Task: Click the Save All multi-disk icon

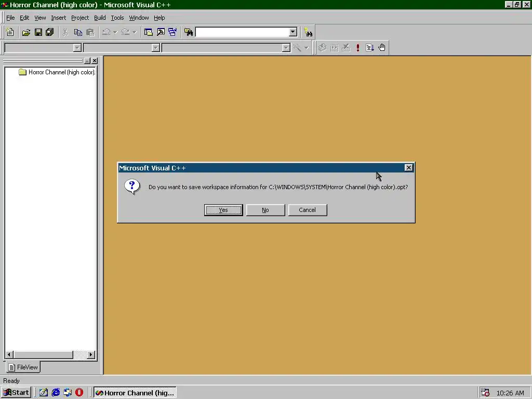Action: 50,32
